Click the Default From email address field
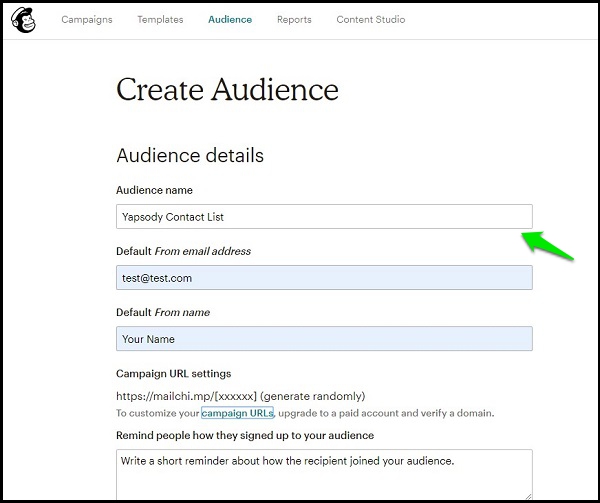The width and height of the screenshot is (600, 503). pyautogui.click(x=324, y=277)
